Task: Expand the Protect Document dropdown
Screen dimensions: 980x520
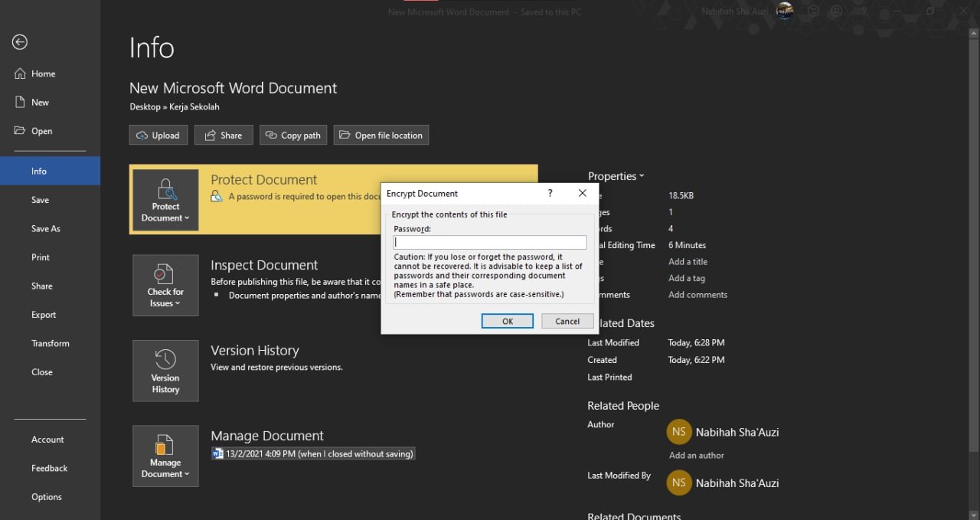Action: (x=165, y=200)
